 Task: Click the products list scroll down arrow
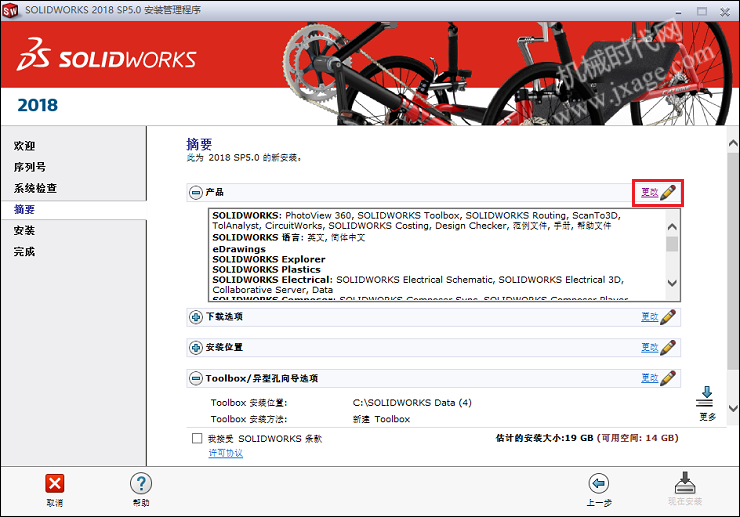pos(672,283)
